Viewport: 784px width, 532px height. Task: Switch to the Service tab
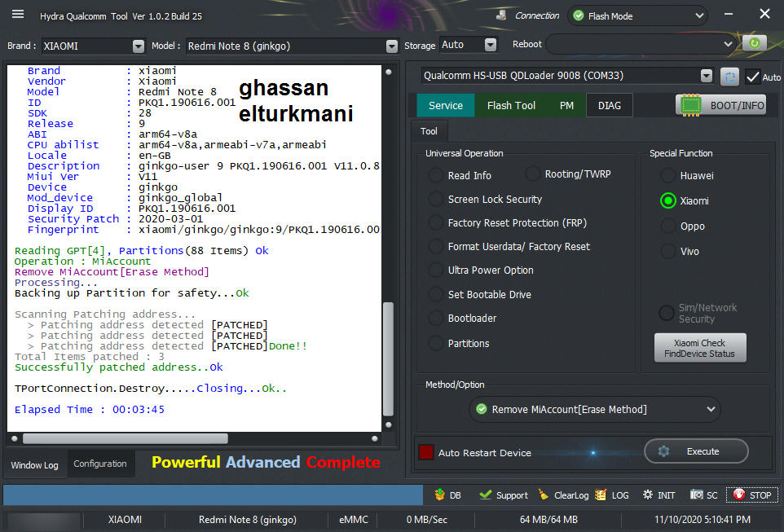coord(446,105)
